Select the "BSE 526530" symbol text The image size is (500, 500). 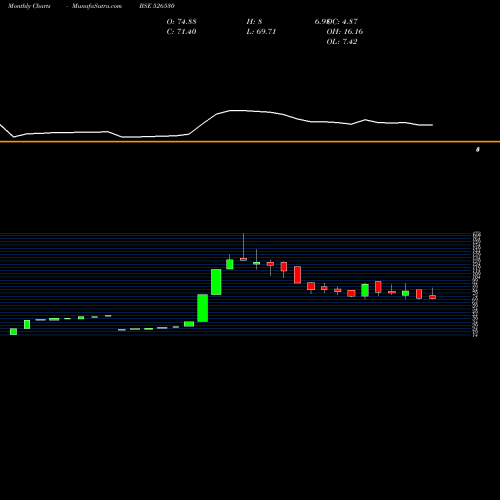(157, 6)
